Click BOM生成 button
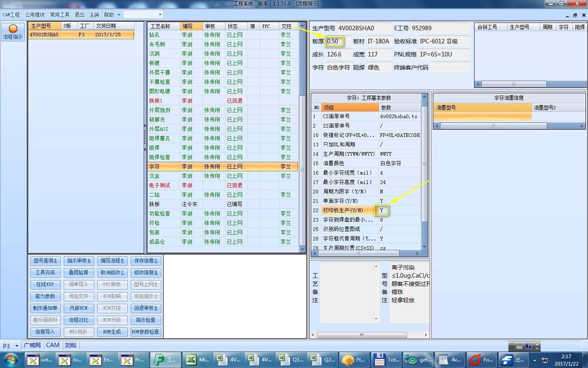 (112, 332)
